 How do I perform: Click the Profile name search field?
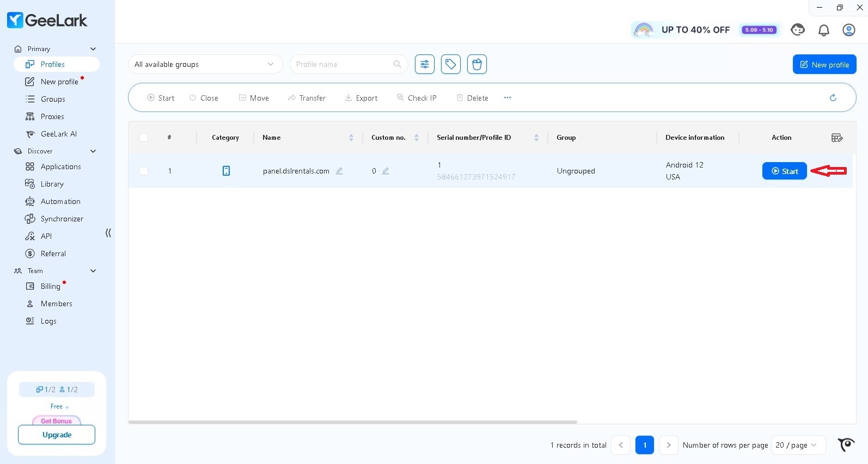343,64
